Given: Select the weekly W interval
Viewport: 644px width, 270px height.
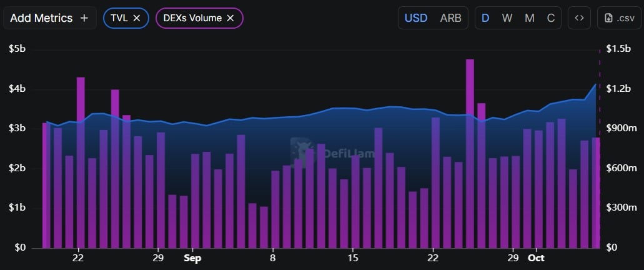Looking at the screenshot, I should [x=507, y=18].
